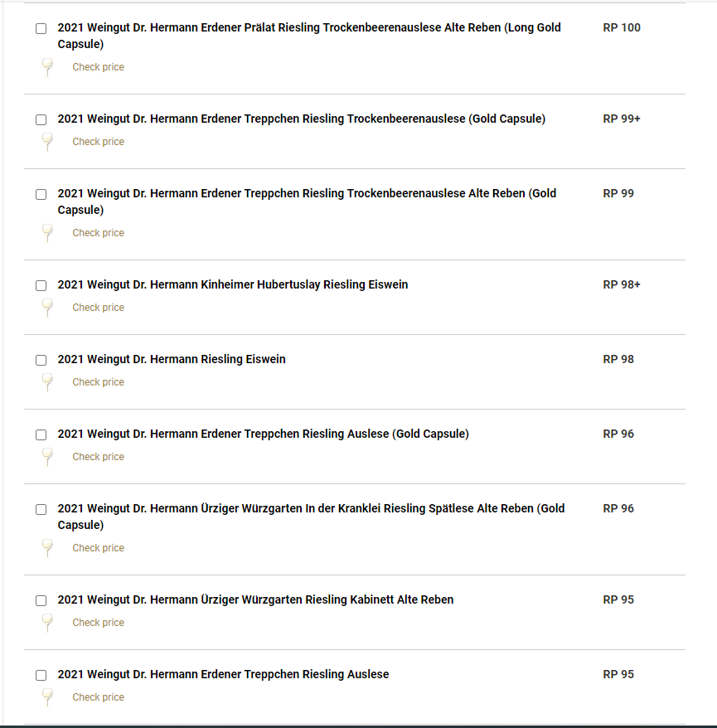Click the wine glass icon under Erdener Prälat Trockenbeerenauslese
717x728 pixels.
[47, 67]
